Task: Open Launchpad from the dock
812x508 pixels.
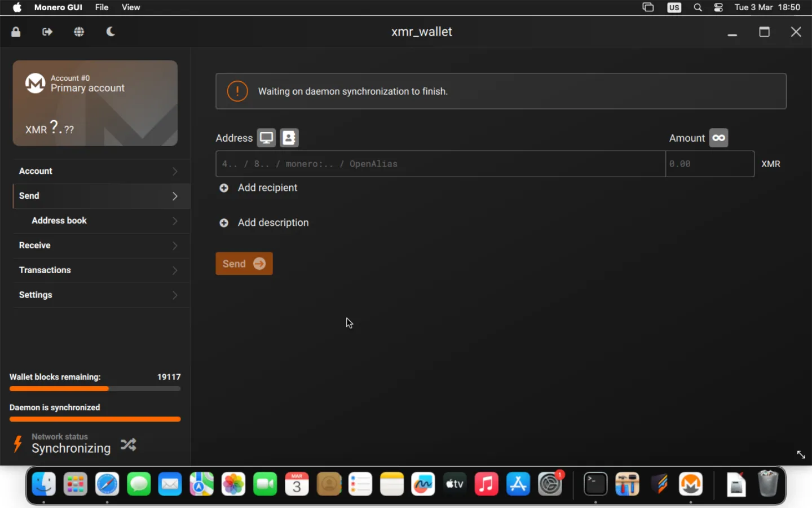Action: 76,484
